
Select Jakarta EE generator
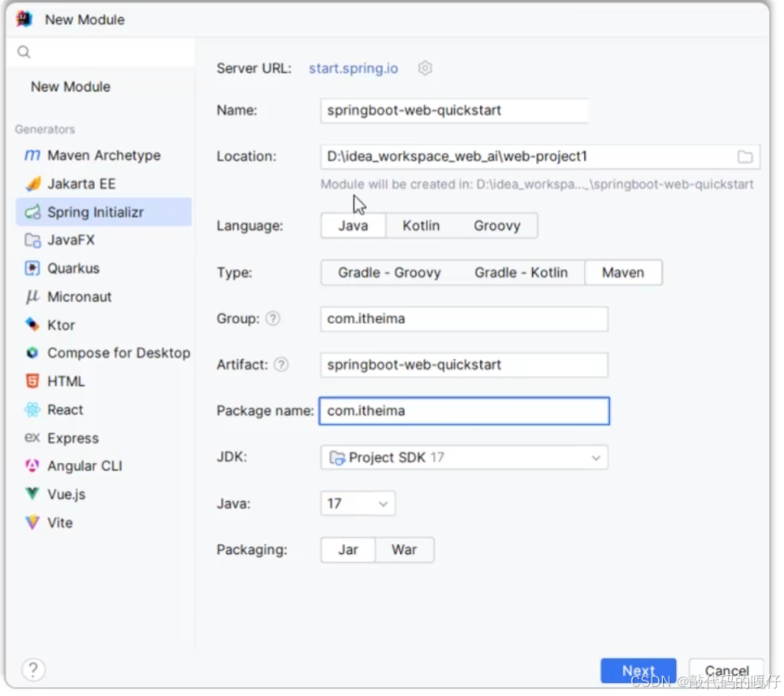[x=103, y=184]
